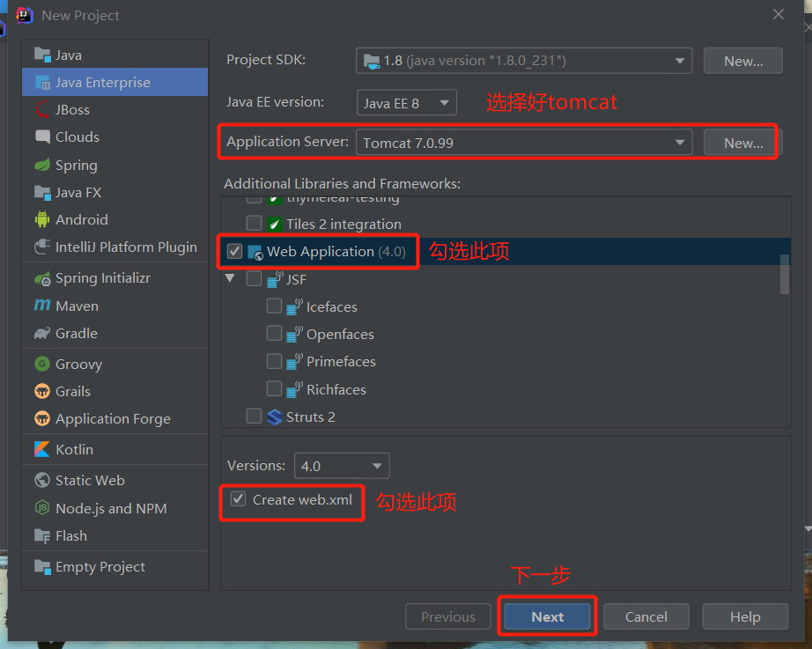Click the Empty Project folder icon

(x=42, y=566)
